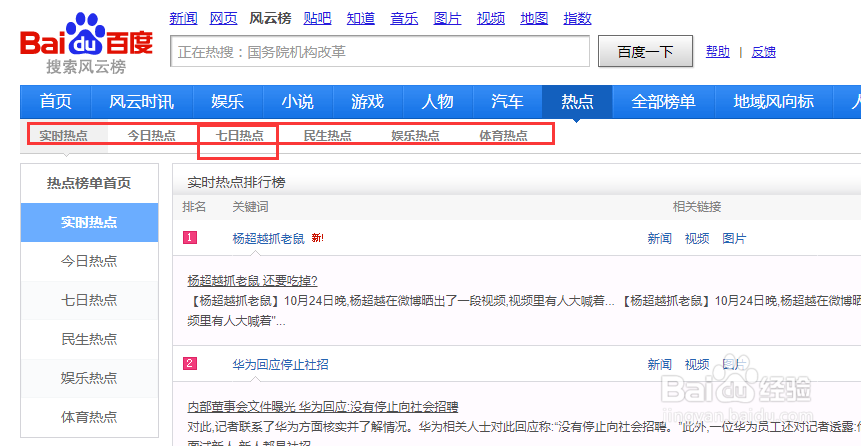Open keyword 杨超越抓老鼠
The width and height of the screenshot is (861, 446).
(269, 238)
